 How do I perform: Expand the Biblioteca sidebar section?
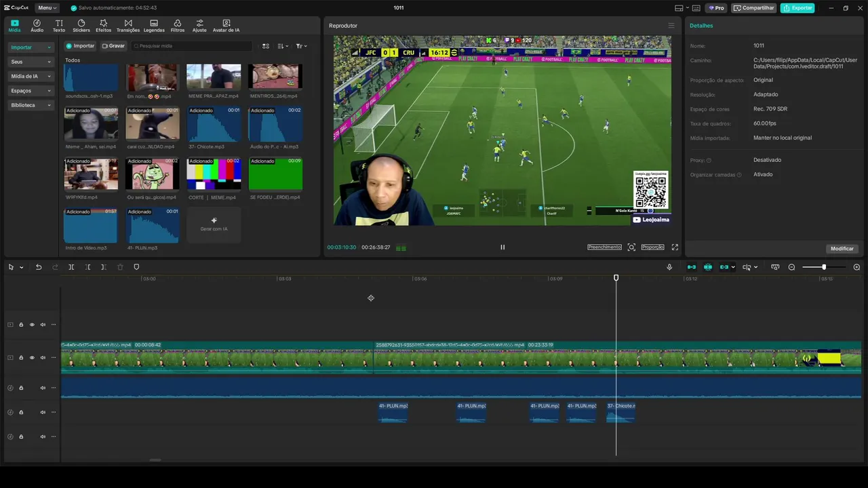tap(31, 105)
